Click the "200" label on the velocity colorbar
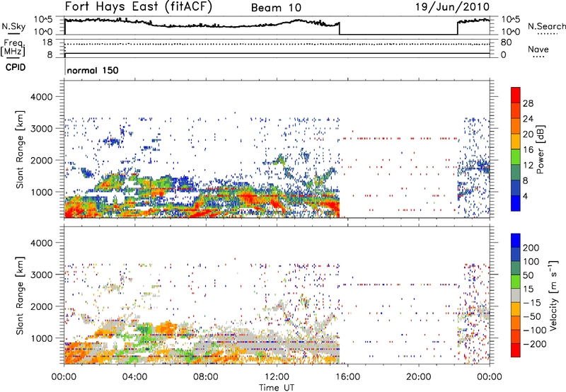This screenshot has width=566, height=392. click(x=531, y=248)
